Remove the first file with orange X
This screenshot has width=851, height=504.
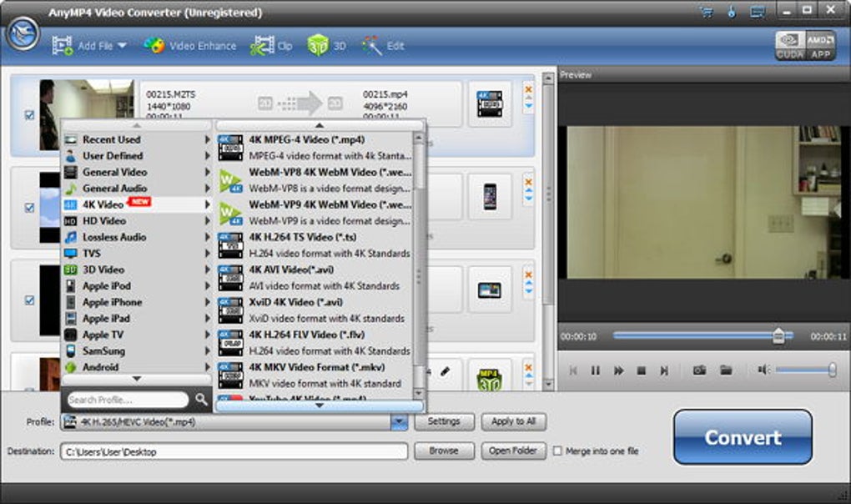tap(528, 89)
